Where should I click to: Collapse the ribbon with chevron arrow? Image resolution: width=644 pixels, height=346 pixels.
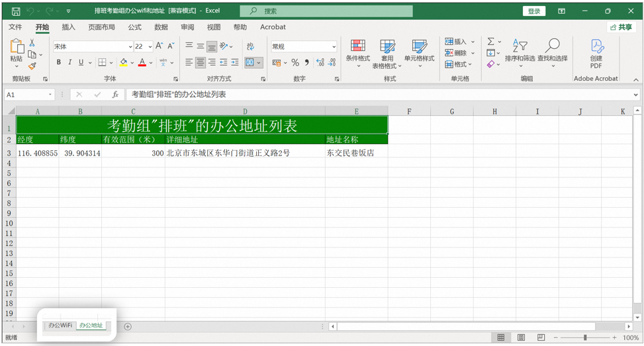click(636, 79)
